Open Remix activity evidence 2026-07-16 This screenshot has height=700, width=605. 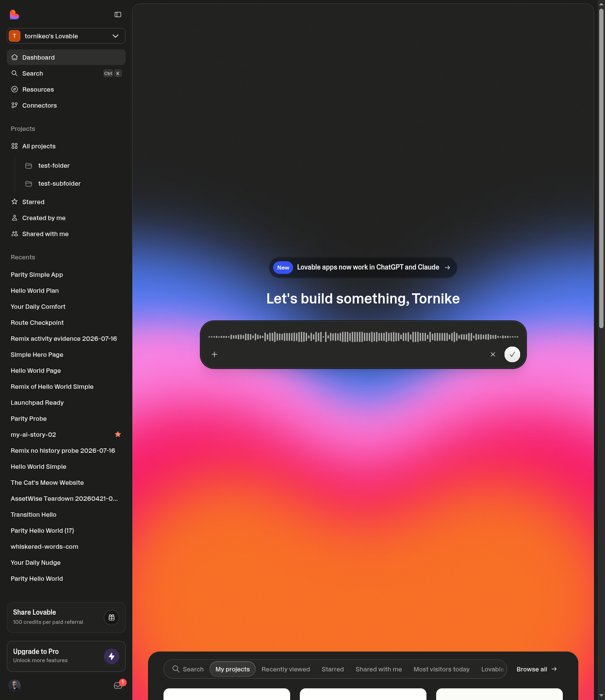click(66, 338)
